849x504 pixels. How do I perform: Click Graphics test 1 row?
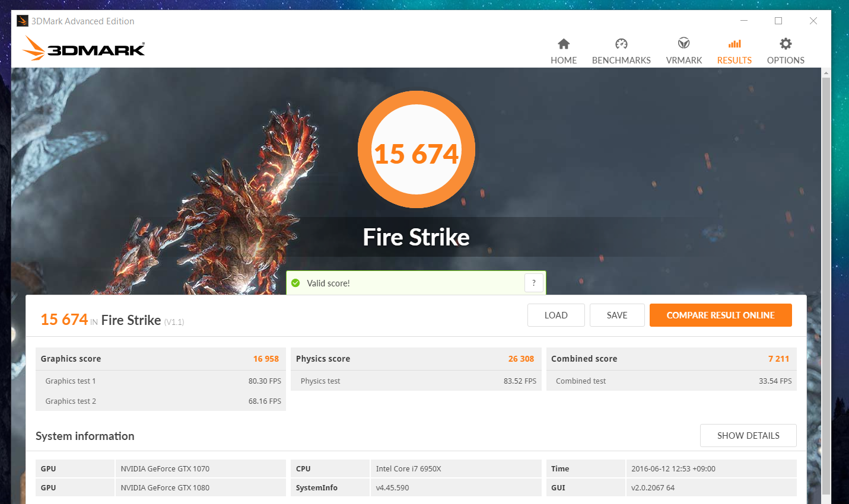pyautogui.click(x=161, y=381)
